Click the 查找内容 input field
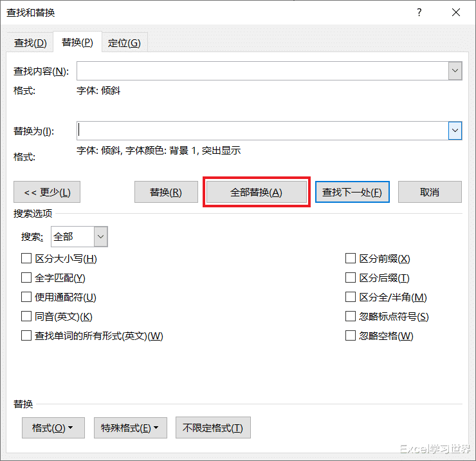This screenshot has height=461, width=476. [262, 71]
